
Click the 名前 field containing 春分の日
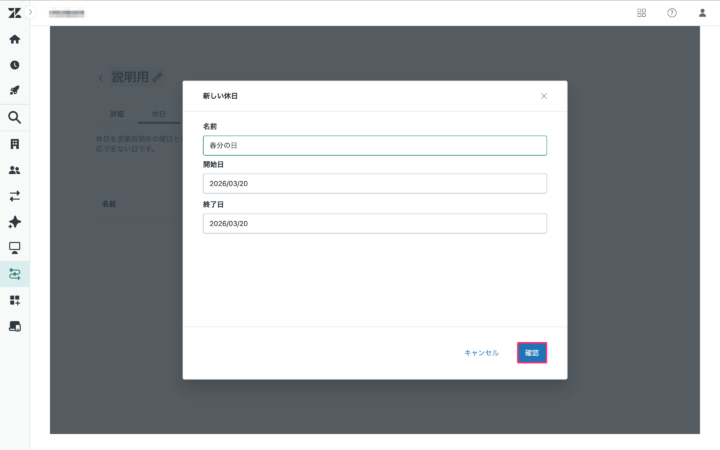coord(374,145)
